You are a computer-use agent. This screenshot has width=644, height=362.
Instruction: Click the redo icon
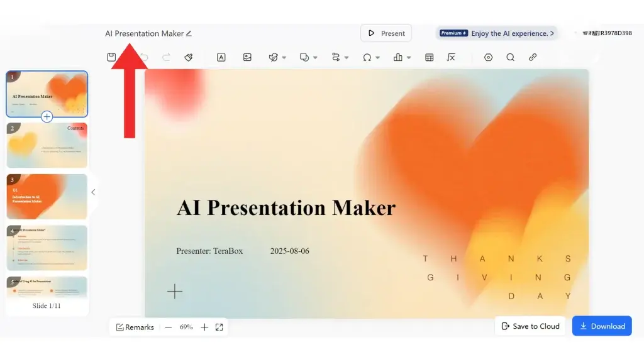165,57
